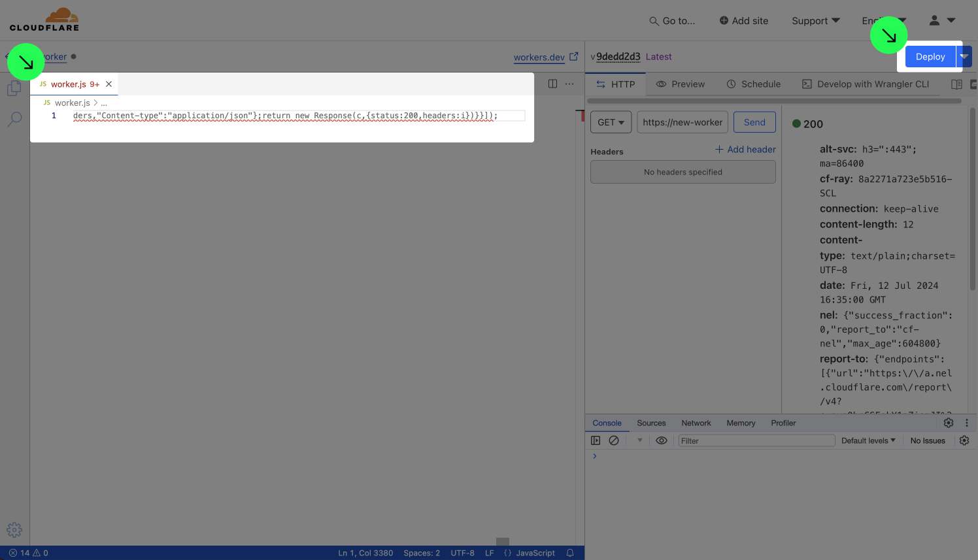Expand the Deploy options arrow

pyautogui.click(x=964, y=57)
